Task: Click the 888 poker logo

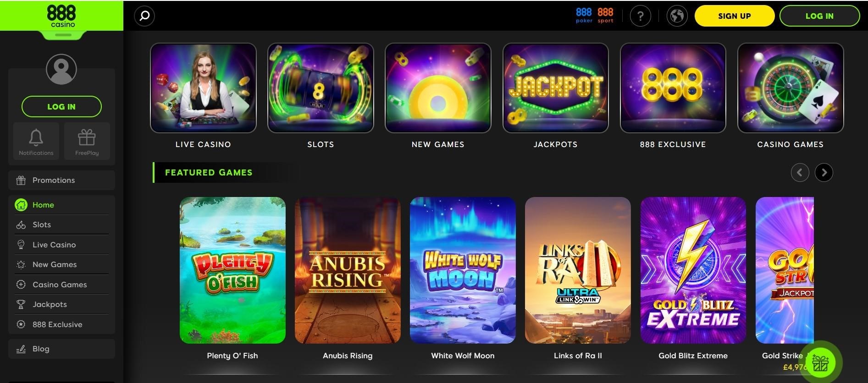Action: pos(584,15)
